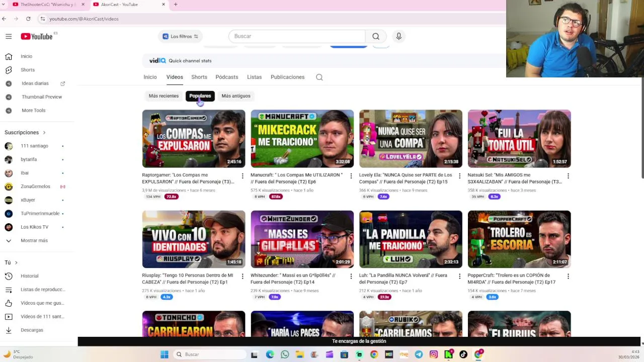644x362 pixels.
Task: Open options menu for Natsuki Sel video
Action: click(x=568, y=176)
